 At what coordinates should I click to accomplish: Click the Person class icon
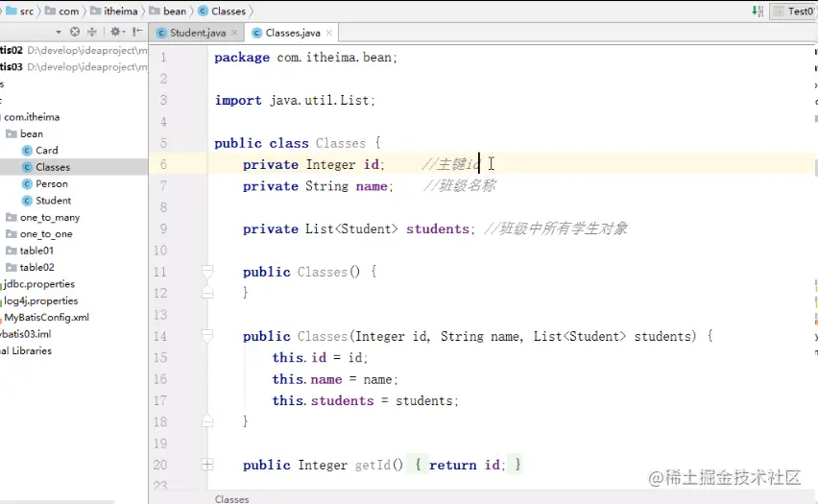28,183
